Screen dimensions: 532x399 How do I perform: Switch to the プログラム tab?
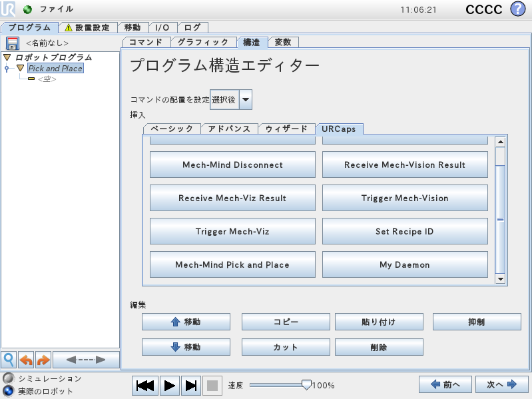[29, 27]
